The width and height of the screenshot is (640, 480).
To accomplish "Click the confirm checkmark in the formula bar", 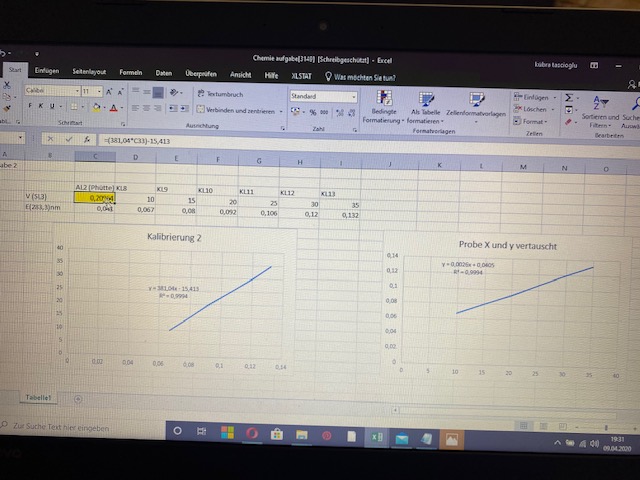I will (69, 139).
